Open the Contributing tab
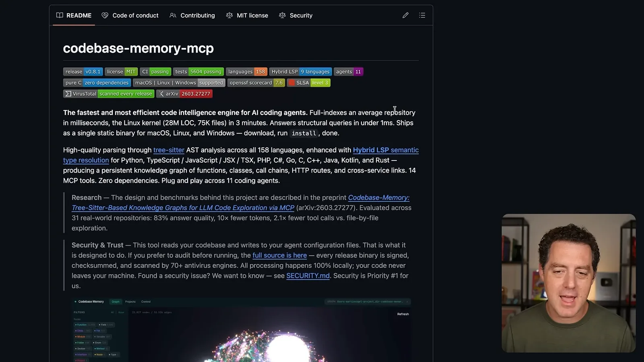Image resolution: width=644 pixels, height=362 pixels. (x=192, y=15)
